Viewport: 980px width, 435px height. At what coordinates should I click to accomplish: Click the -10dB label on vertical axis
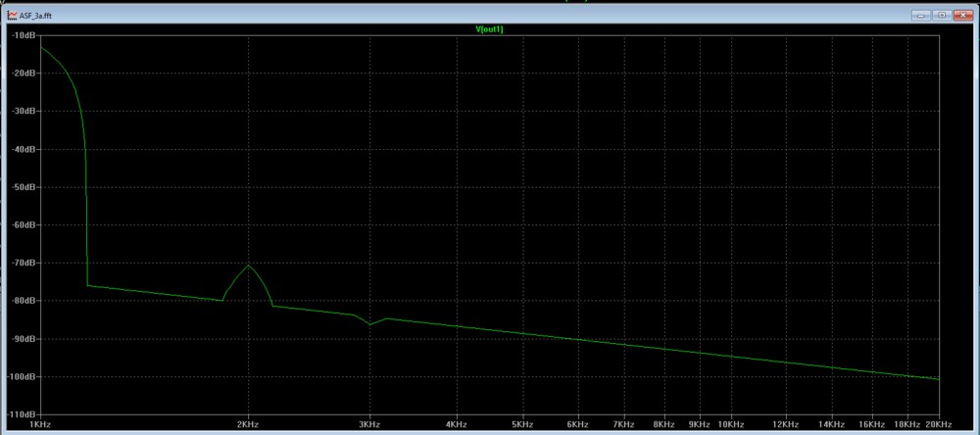[24, 35]
